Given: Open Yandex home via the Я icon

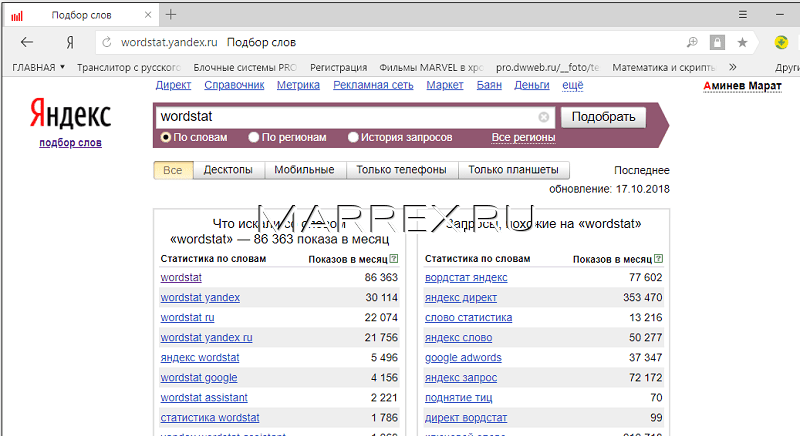Looking at the screenshot, I should point(70,42).
